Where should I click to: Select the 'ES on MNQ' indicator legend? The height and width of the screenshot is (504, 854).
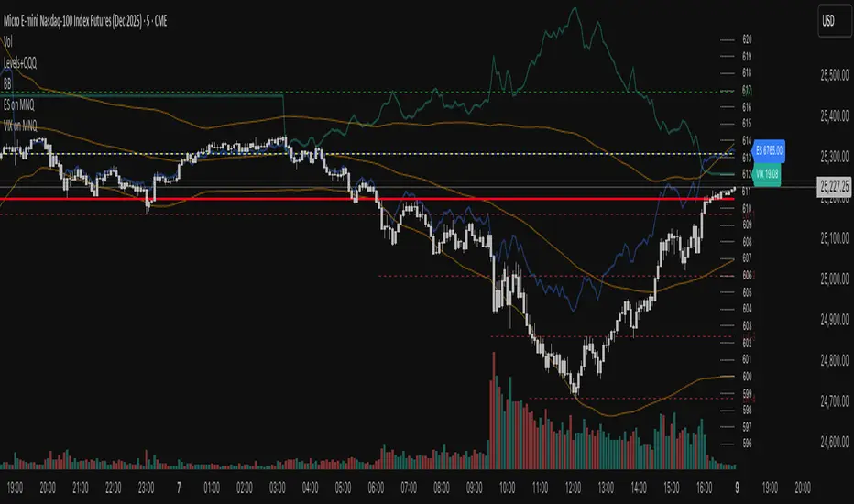pos(19,104)
